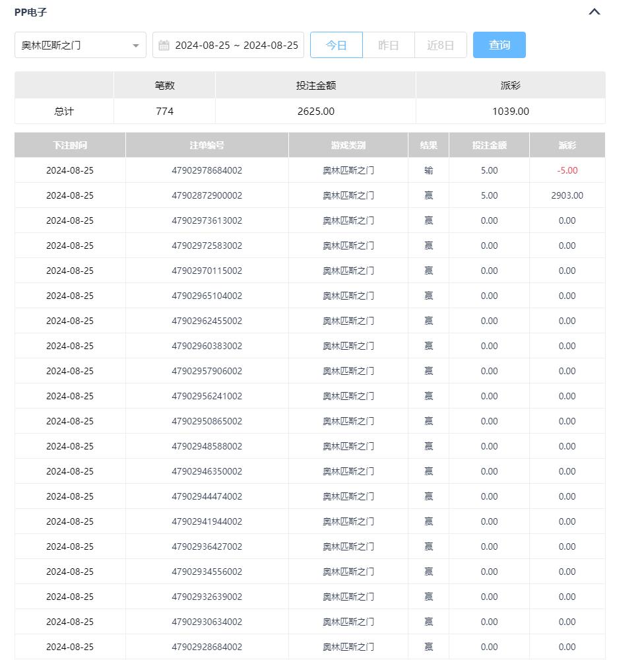The width and height of the screenshot is (644, 660).
Task: Click the 投注金额 table column header
Action: [x=489, y=145]
